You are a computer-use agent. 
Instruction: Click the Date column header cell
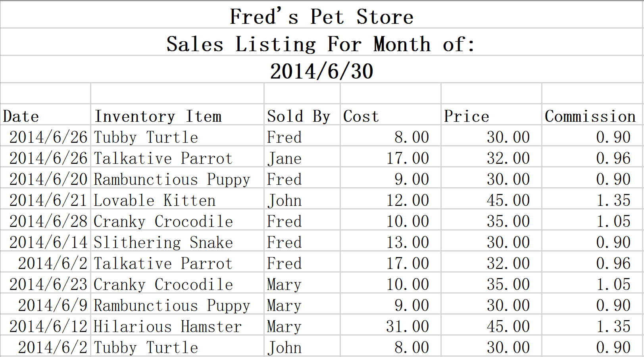(x=46, y=115)
